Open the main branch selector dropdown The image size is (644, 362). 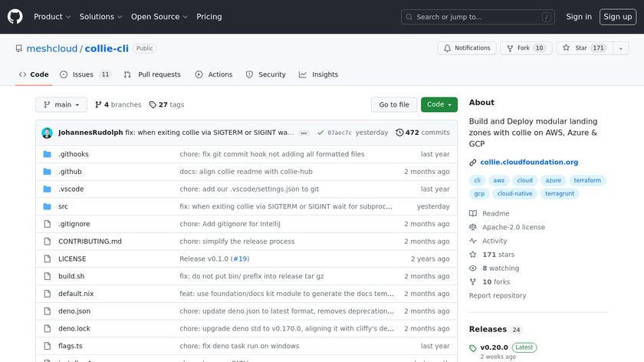[x=61, y=105]
